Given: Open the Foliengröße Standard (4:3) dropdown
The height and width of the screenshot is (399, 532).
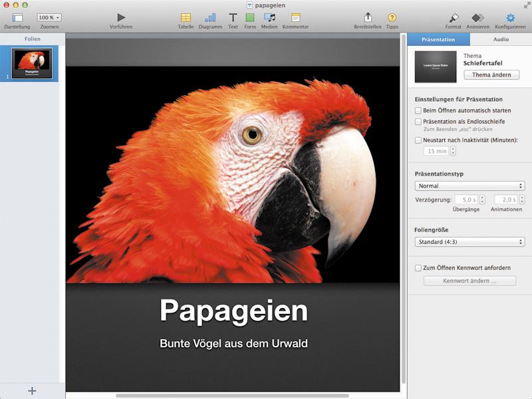Looking at the screenshot, I should coord(469,242).
